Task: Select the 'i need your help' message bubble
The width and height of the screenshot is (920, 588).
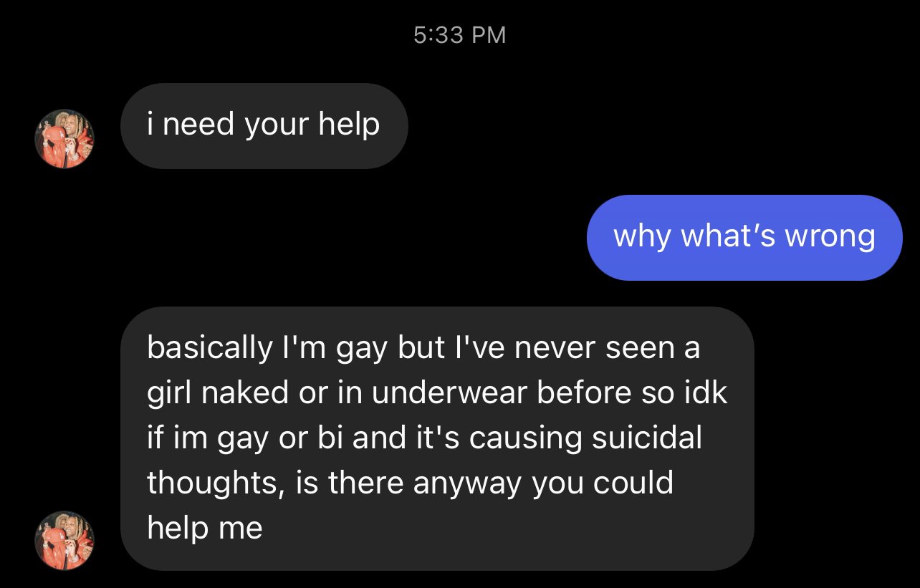Action: tap(264, 126)
